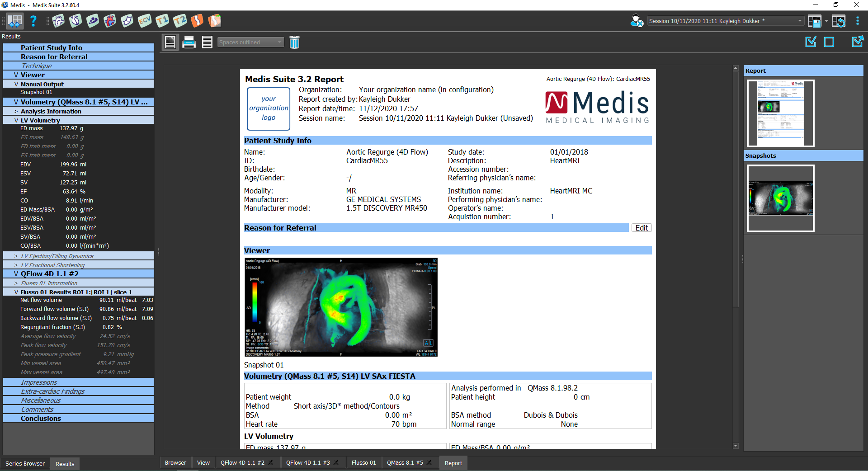Open the T1 mapping app icon
The width and height of the screenshot is (868, 471).
click(162, 21)
